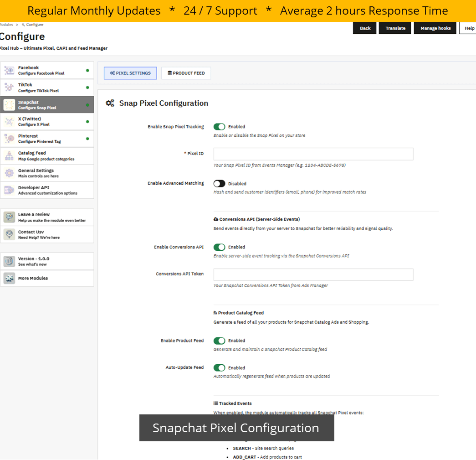The width and height of the screenshot is (476, 460).
Task: Toggle Enable Conversions API switch
Action: coord(219,247)
